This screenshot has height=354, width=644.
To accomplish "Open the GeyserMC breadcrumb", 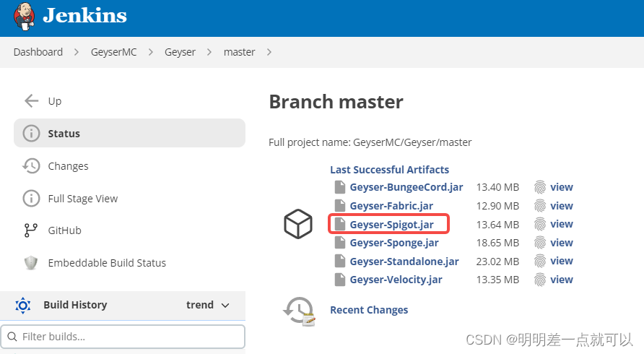I will pos(114,52).
